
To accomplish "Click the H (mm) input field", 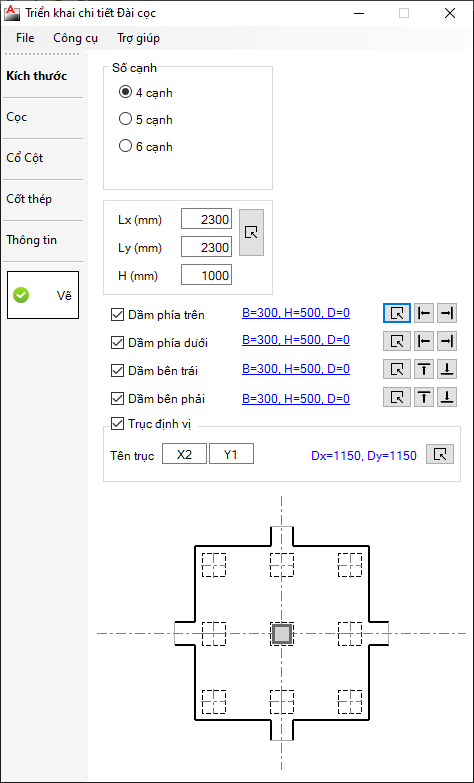I will (206, 275).
